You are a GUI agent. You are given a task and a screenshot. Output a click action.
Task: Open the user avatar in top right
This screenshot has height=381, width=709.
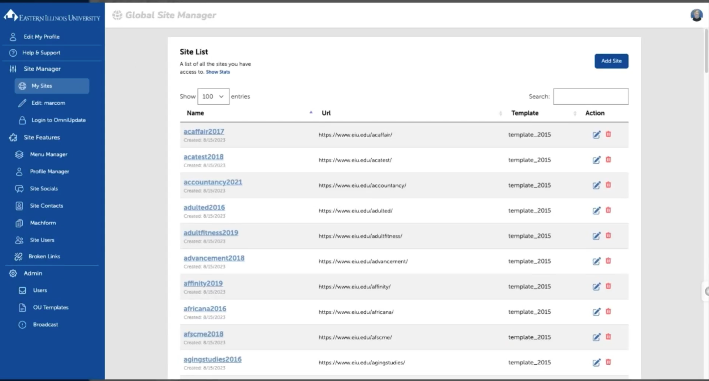tap(696, 15)
